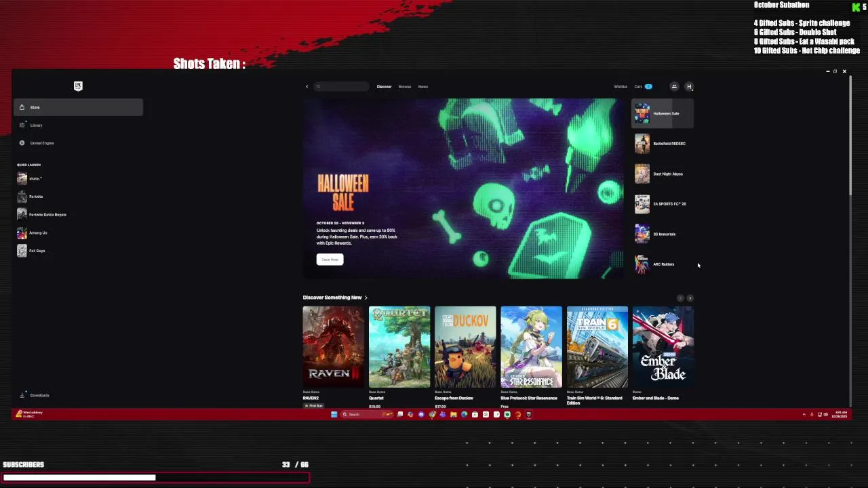
Task: Open Microsoft Edge from the taskbar
Action: click(464, 414)
